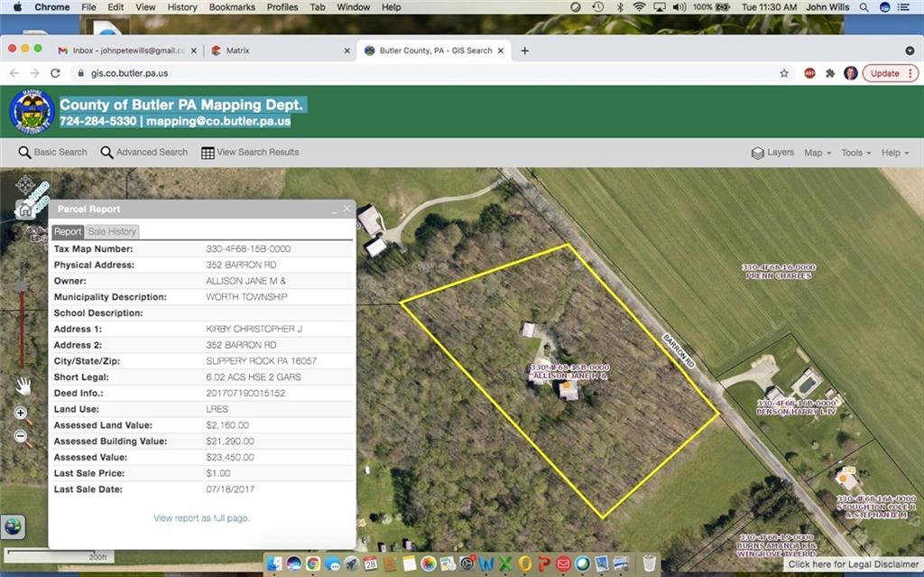This screenshot has width=924, height=577.
Task: Switch to the Sale History tab
Action: (112, 231)
